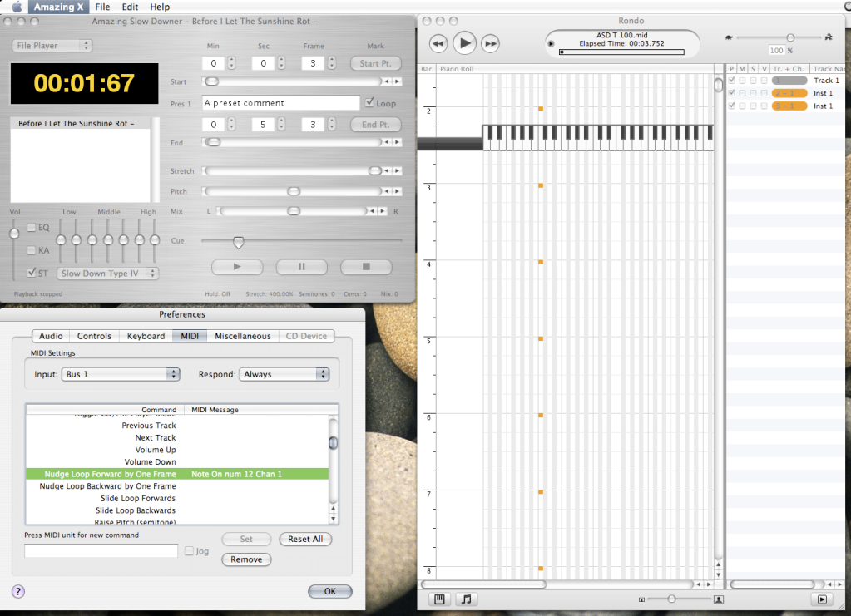This screenshot has width=851, height=616.
Task: Open the help question mark in Preferences
Action: pyautogui.click(x=18, y=592)
